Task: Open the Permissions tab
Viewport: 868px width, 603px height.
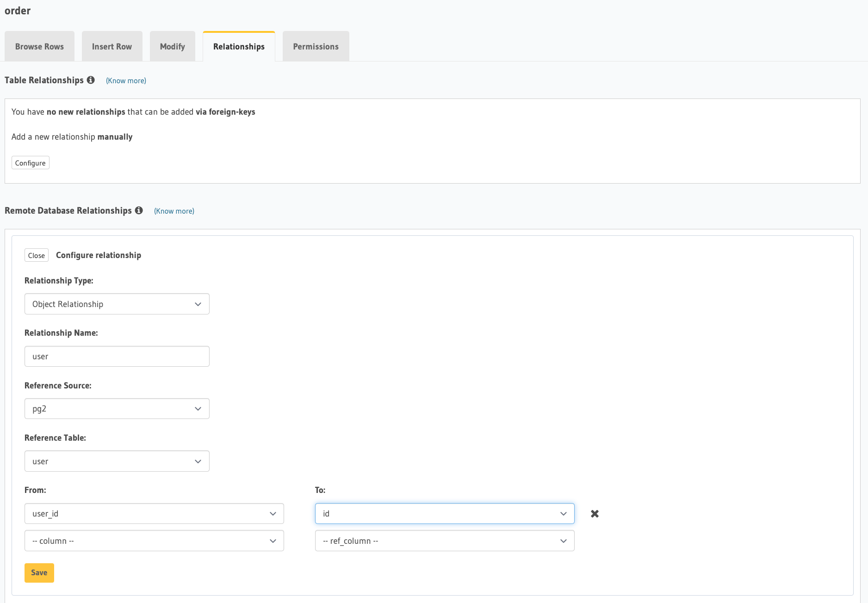Action: click(315, 46)
